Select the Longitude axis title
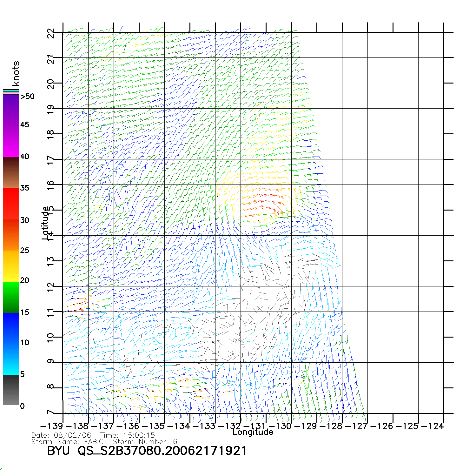 [253, 432]
